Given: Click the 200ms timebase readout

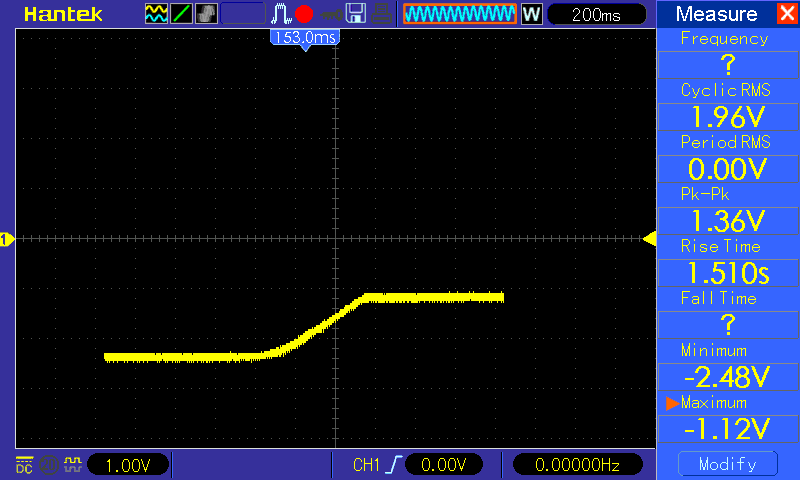Looking at the screenshot, I should [596, 14].
